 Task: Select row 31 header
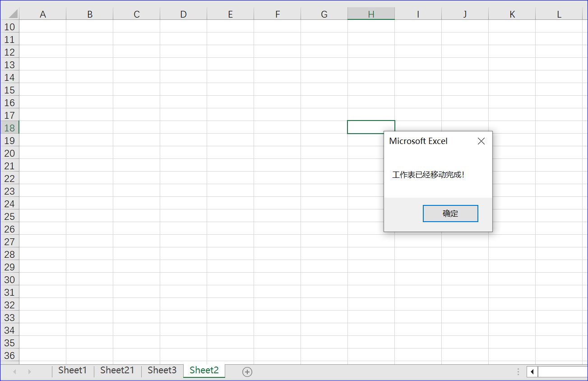click(9, 292)
